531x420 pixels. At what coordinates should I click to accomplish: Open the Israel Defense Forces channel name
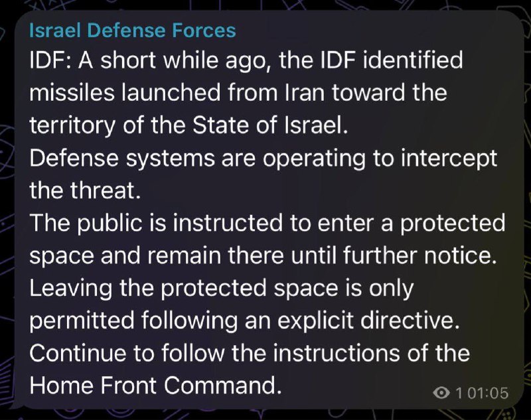pyautogui.click(x=132, y=30)
